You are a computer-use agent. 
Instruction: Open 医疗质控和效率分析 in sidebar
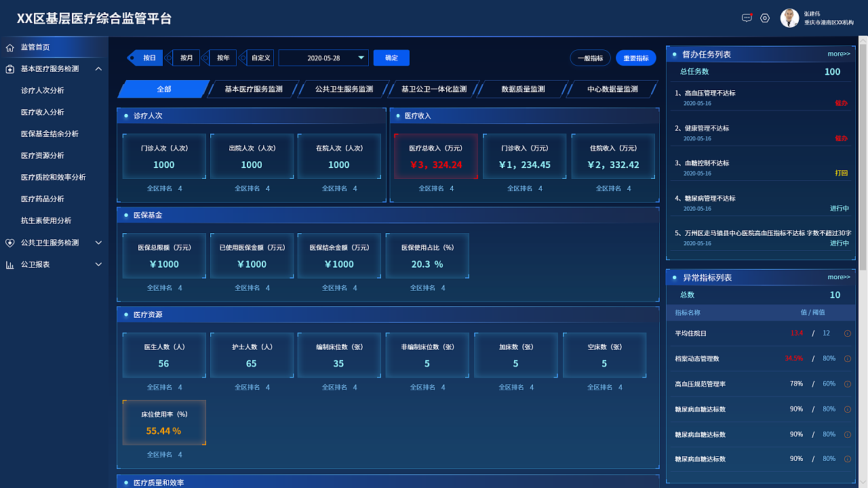54,178
